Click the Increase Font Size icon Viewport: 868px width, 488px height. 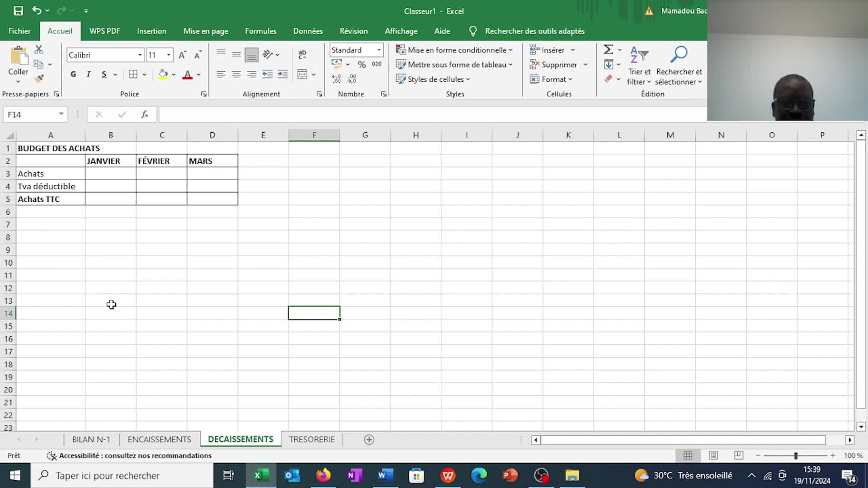[x=182, y=55]
